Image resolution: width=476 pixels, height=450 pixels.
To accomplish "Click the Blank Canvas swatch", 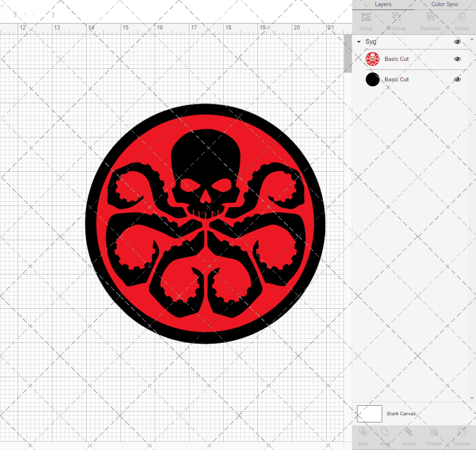I will coord(369,413).
